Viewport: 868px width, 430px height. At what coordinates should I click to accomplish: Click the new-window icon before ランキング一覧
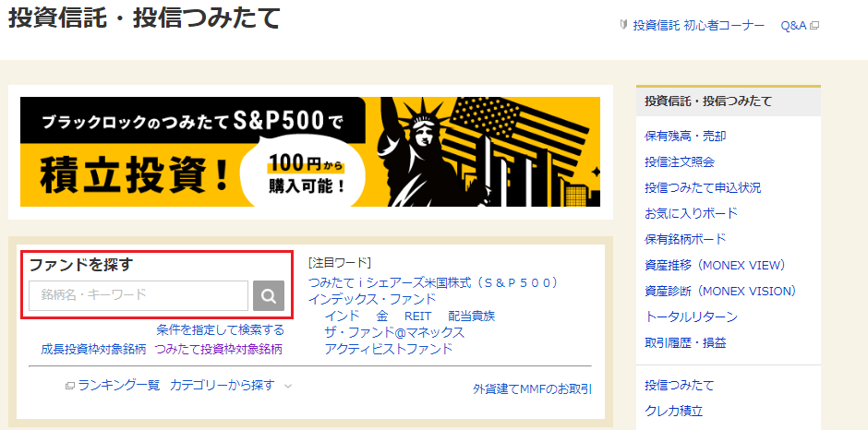(70, 385)
